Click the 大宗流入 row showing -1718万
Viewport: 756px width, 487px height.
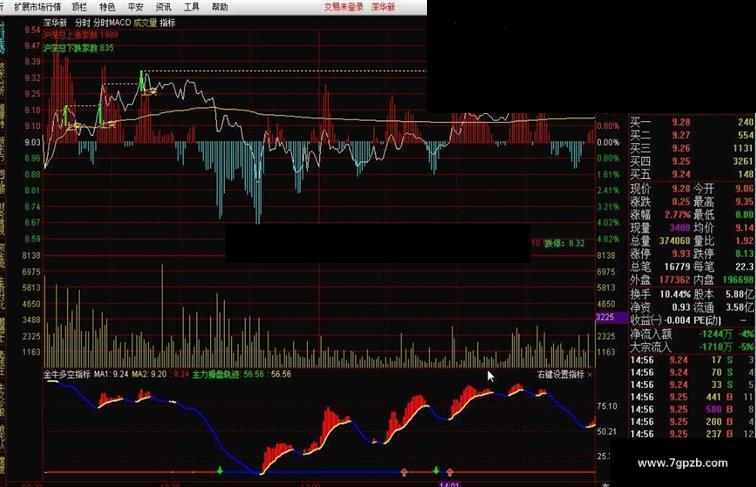(x=692, y=347)
